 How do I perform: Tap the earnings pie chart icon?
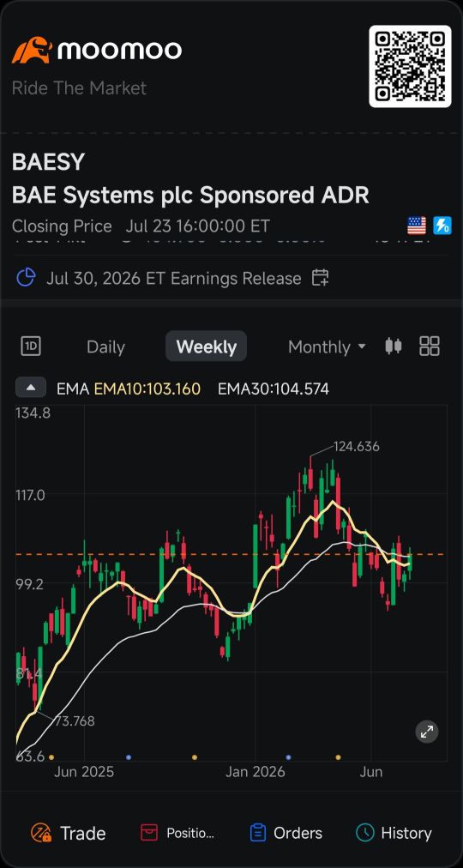tap(26, 277)
